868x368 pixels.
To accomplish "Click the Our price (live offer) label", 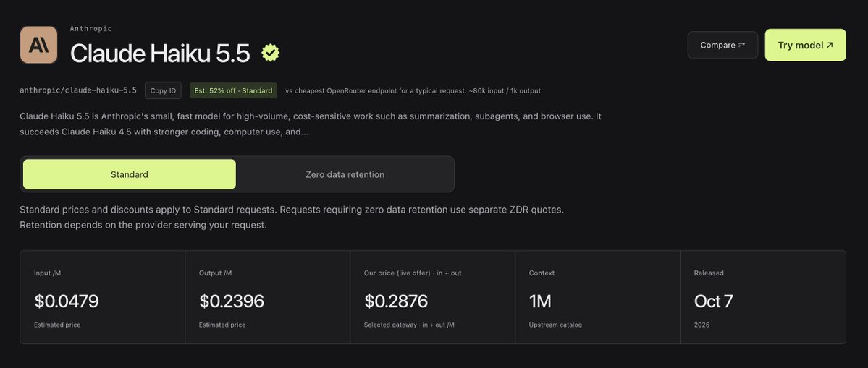I will (x=413, y=273).
